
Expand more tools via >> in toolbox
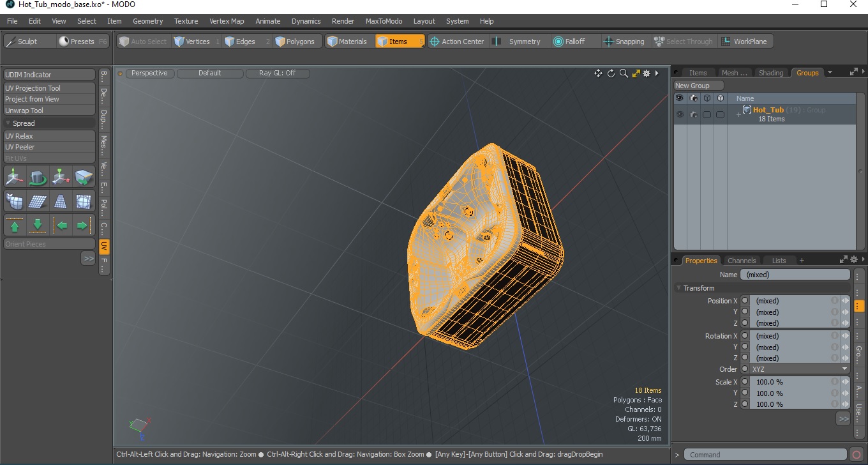tap(88, 258)
